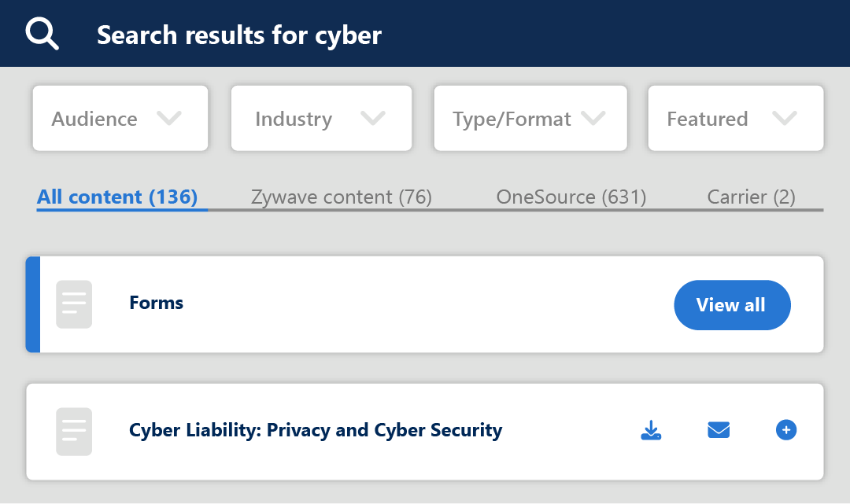Expand the Industry filter dropdown
Screen dimensions: 850x504
321,119
